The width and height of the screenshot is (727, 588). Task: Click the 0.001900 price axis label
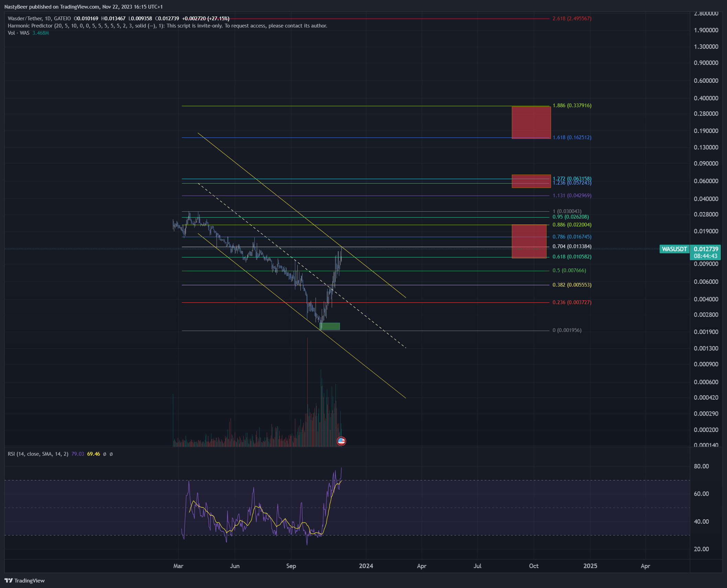[706, 332]
